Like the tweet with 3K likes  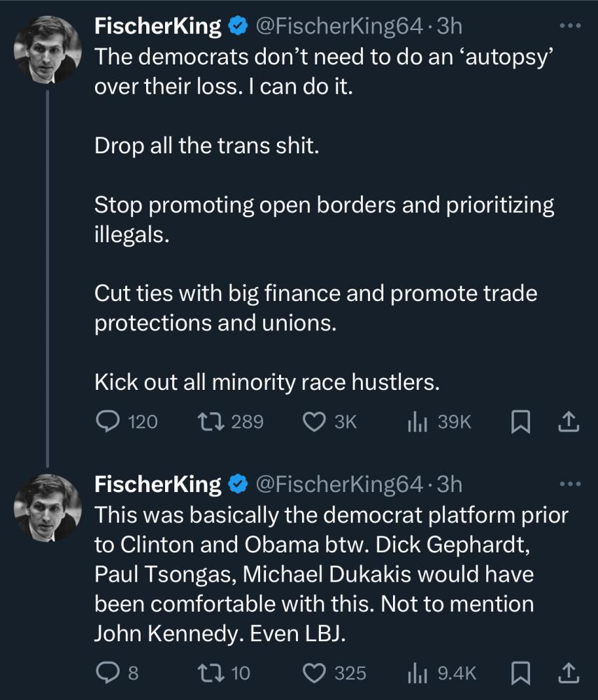[329, 422]
